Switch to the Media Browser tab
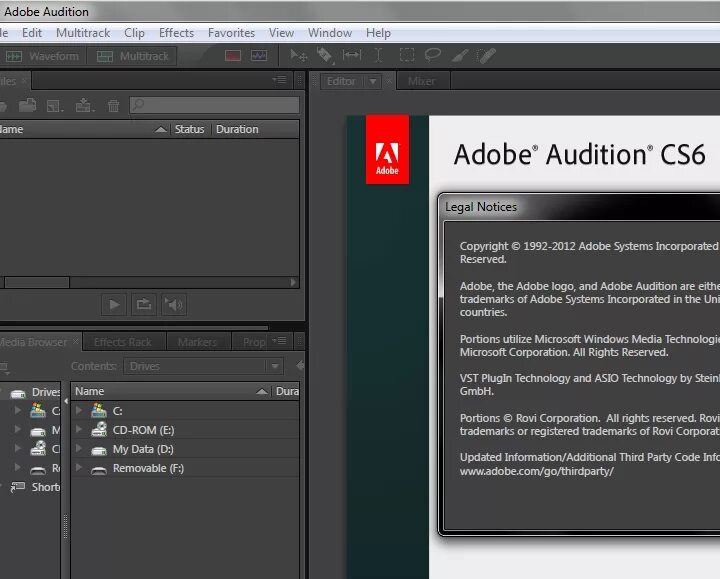The height and width of the screenshot is (579, 720). coord(33,342)
